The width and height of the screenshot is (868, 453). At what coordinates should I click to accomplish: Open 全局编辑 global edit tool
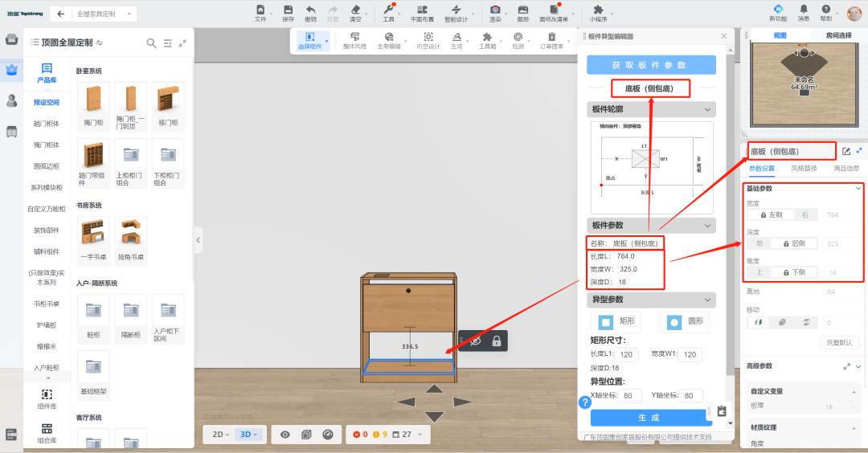point(389,40)
